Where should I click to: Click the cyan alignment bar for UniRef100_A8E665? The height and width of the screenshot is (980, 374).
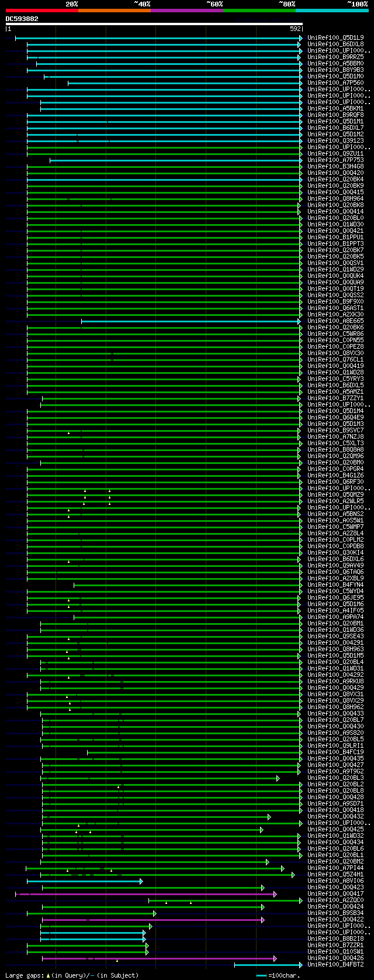(x=191, y=321)
